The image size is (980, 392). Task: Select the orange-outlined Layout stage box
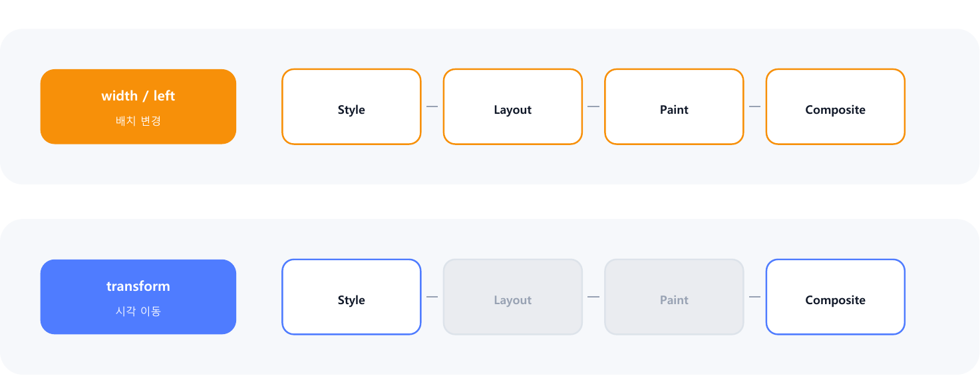(x=513, y=106)
